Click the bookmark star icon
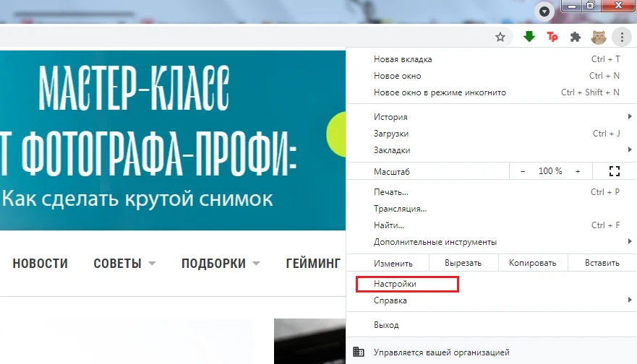Viewport: 637px width, 364px height. (x=500, y=37)
